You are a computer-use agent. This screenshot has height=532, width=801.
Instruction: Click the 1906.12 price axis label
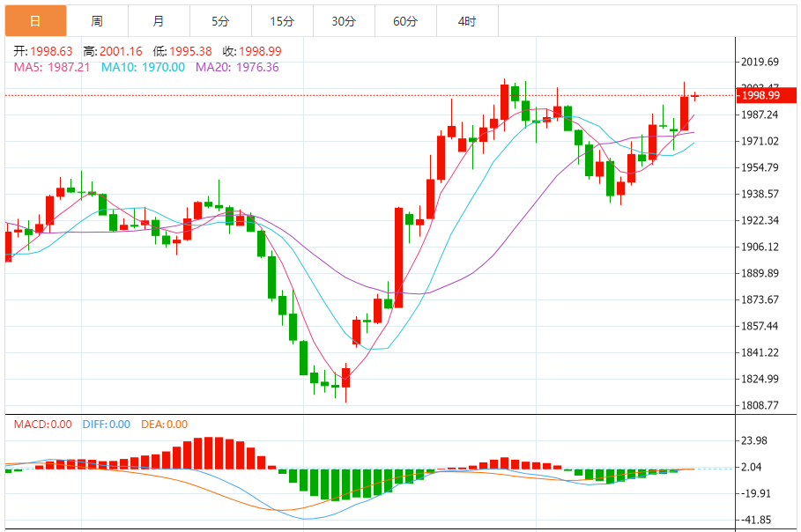tap(760, 248)
